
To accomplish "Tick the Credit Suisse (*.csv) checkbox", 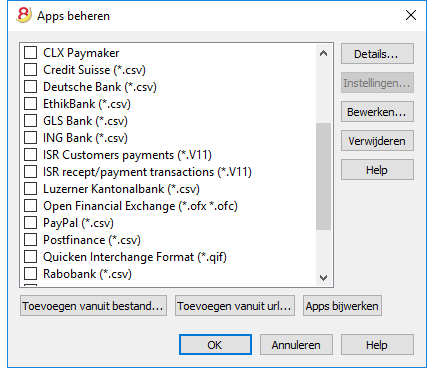I will pos(30,70).
